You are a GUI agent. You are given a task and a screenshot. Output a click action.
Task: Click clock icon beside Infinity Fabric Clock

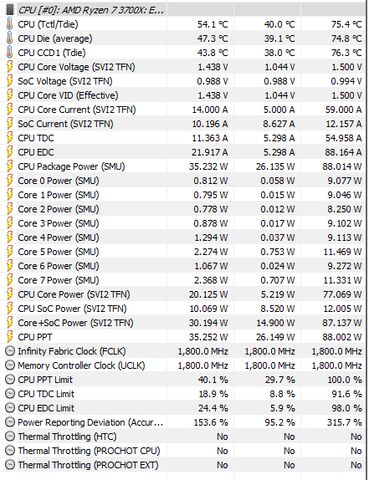point(10,351)
